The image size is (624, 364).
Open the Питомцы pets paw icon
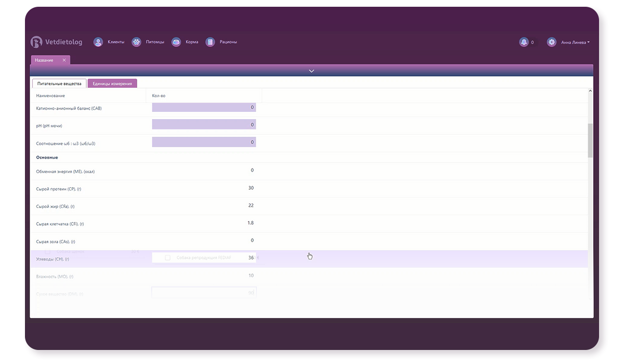(136, 42)
